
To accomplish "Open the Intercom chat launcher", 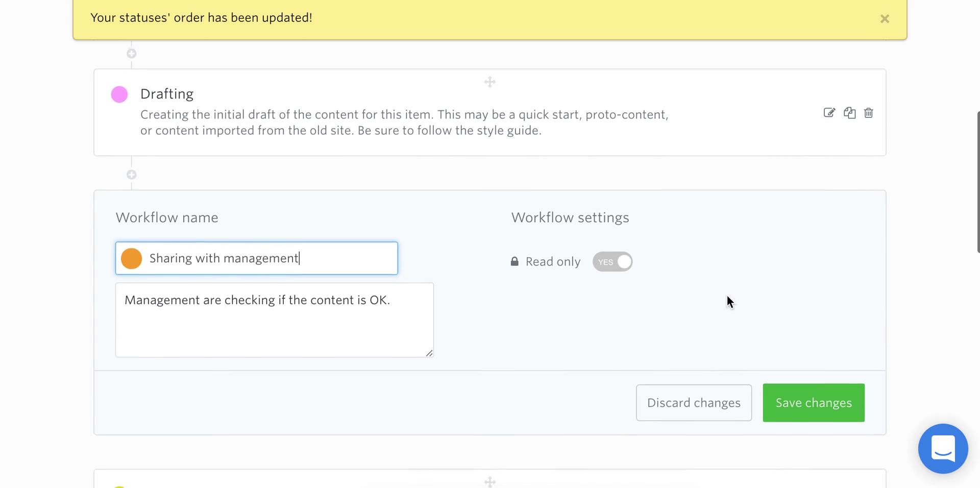I will coord(943,449).
